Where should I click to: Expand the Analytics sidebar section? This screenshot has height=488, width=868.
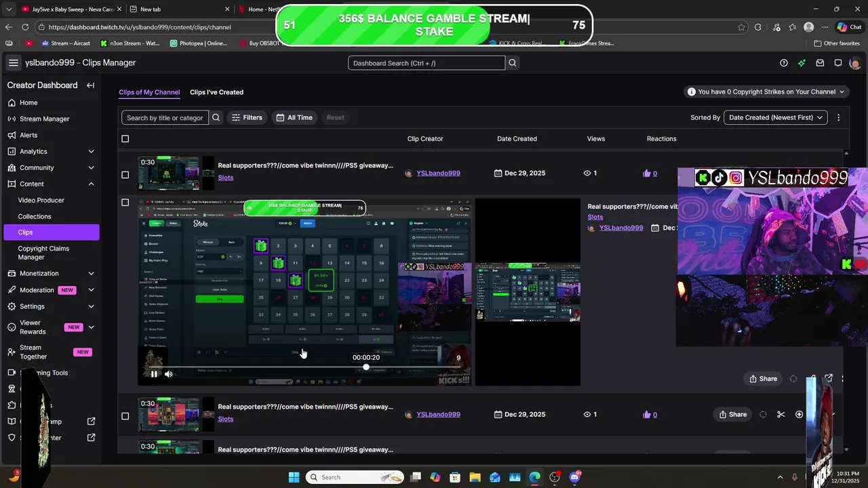click(x=91, y=152)
